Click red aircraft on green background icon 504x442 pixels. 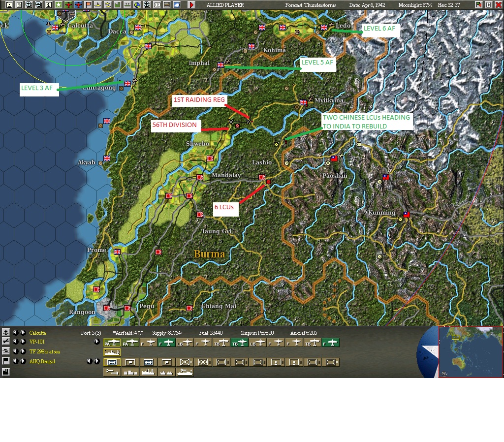coord(68,5)
